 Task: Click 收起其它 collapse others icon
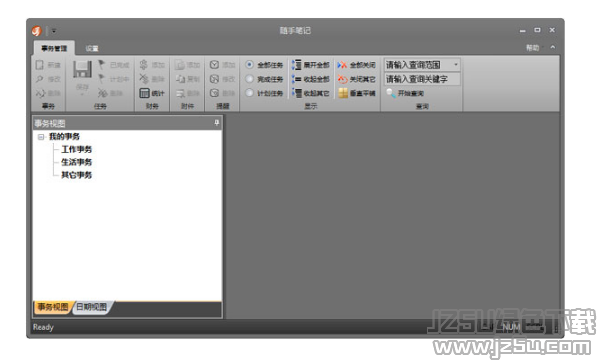[297, 93]
